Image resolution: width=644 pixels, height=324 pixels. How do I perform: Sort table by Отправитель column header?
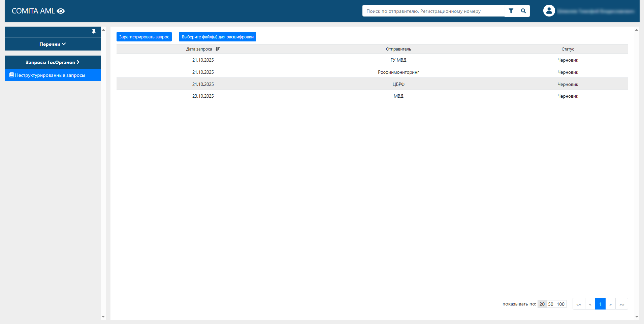point(398,49)
